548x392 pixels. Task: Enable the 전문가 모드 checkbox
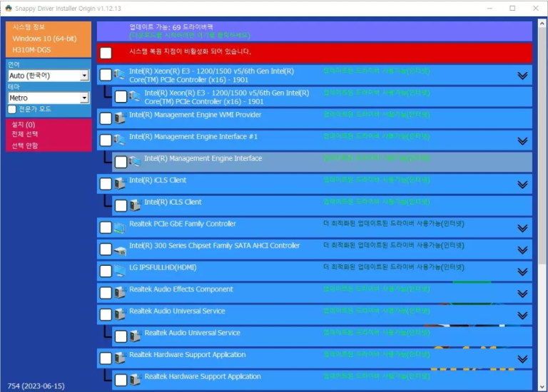12,109
